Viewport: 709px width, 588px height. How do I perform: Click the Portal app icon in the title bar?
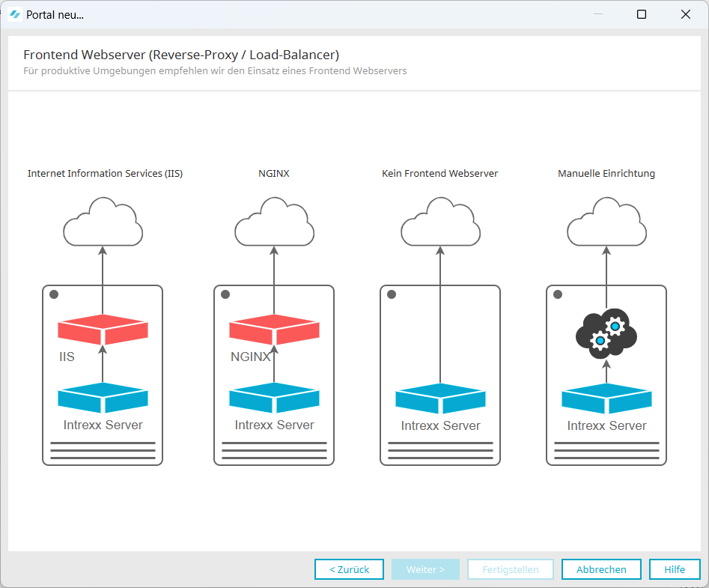coord(15,14)
